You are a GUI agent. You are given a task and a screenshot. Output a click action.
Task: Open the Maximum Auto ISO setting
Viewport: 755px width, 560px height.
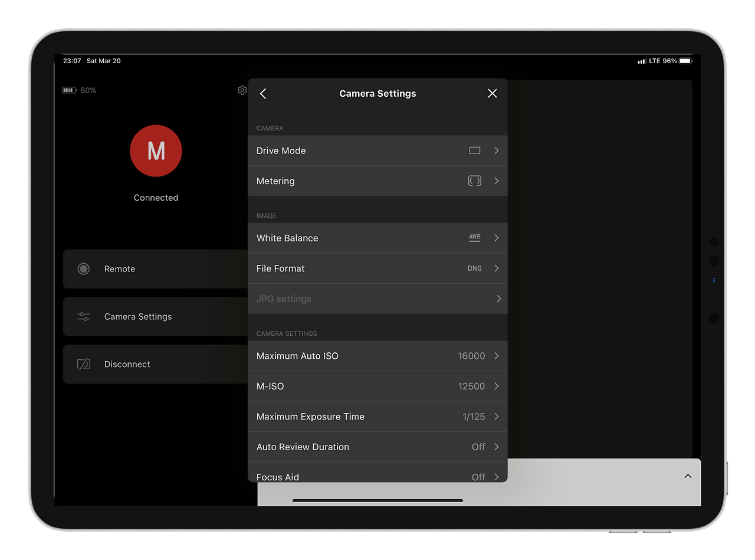tap(377, 356)
